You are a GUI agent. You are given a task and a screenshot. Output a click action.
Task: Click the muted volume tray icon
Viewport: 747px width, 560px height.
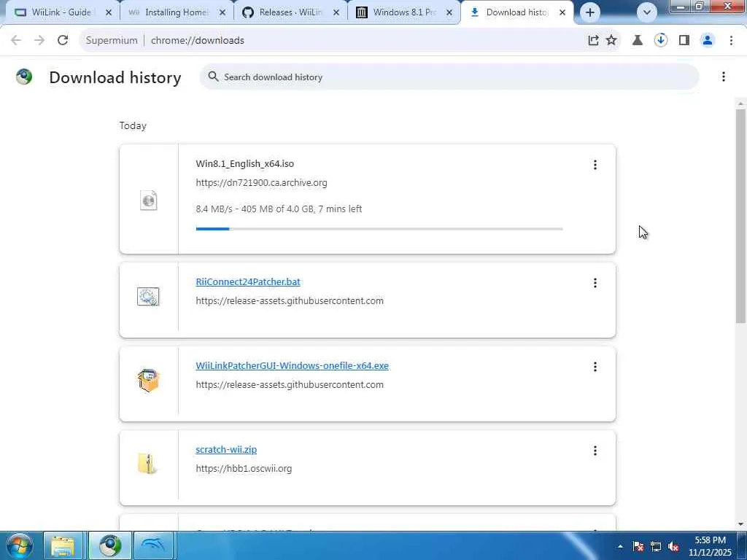(673, 546)
